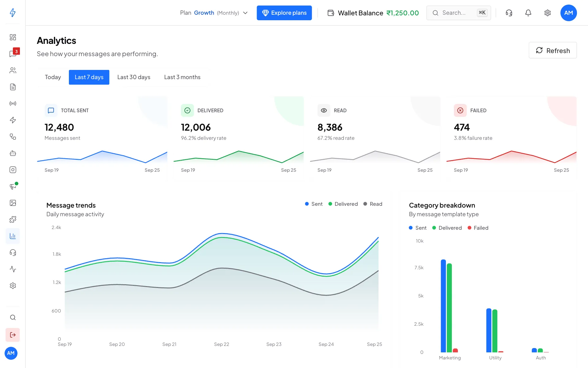The width and height of the screenshot is (588, 368).
Task: Open the lightning bolt automation icon
Action: pyautogui.click(x=13, y=120)
